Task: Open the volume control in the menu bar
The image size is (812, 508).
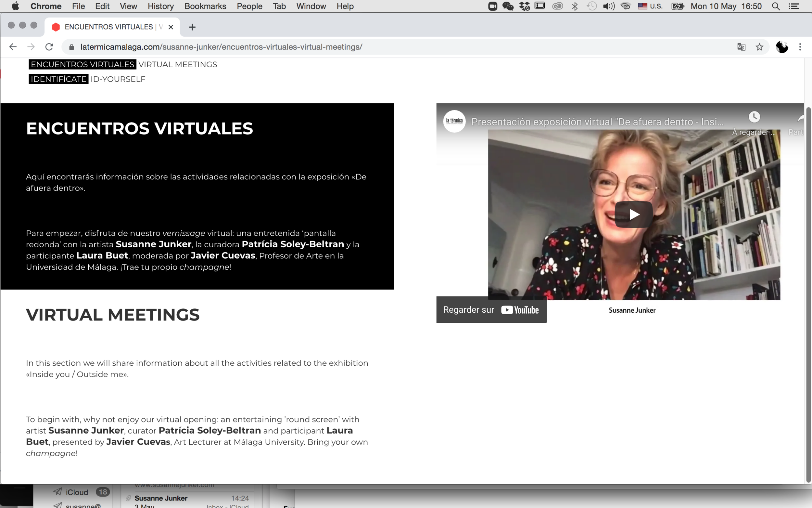Action: point(608,7)
